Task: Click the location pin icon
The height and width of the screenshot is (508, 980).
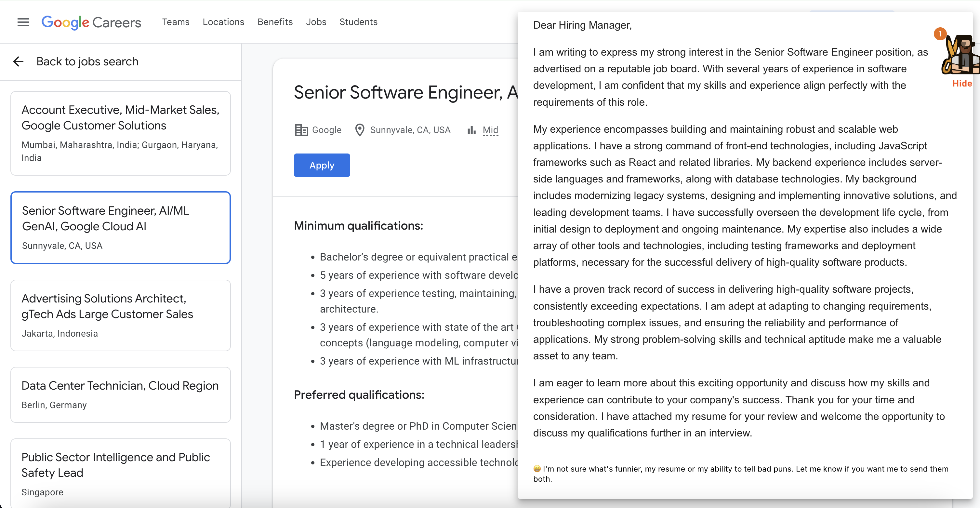Action: pos(359,130)
